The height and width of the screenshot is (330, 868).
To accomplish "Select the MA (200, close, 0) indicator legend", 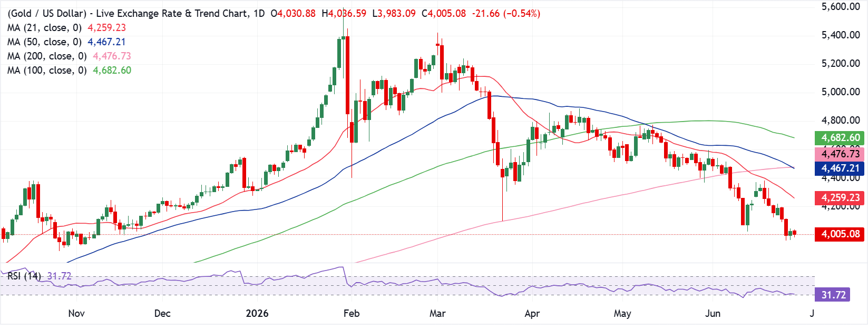I will coord(47,56).
